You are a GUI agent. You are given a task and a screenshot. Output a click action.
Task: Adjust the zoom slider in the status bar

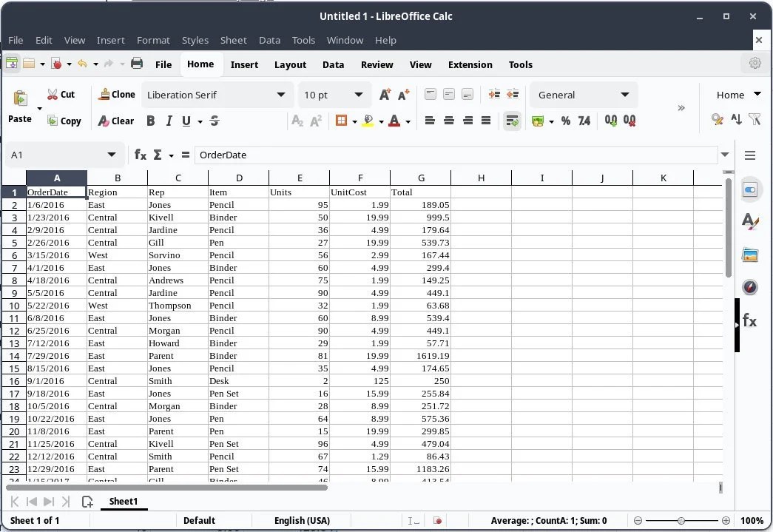pyautogui.click(x=681, y=520)
